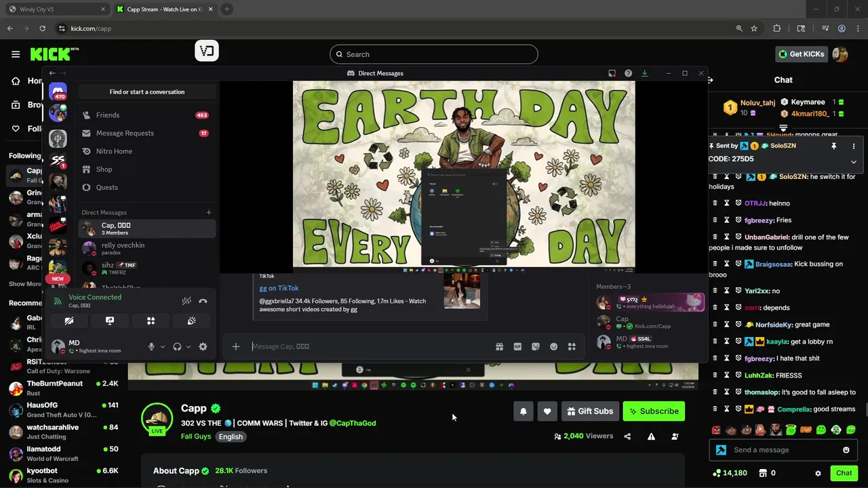This screenshot has width=868, height=488.
Task: Click Discord message attachment plus button
Action: 236,346
